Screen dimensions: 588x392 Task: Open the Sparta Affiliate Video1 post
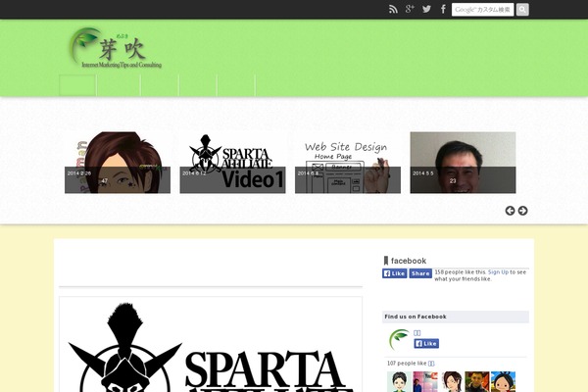(232, 163)
